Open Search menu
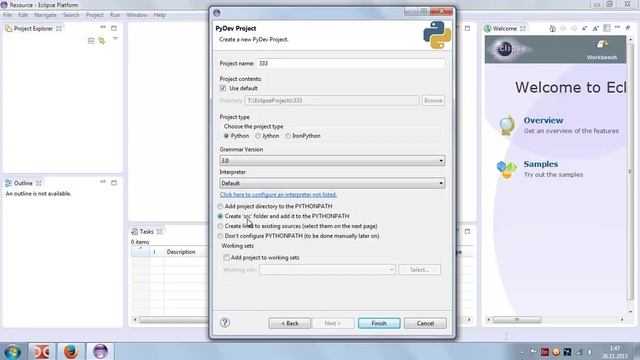This screenshot has width=640, height=360. 71,15
